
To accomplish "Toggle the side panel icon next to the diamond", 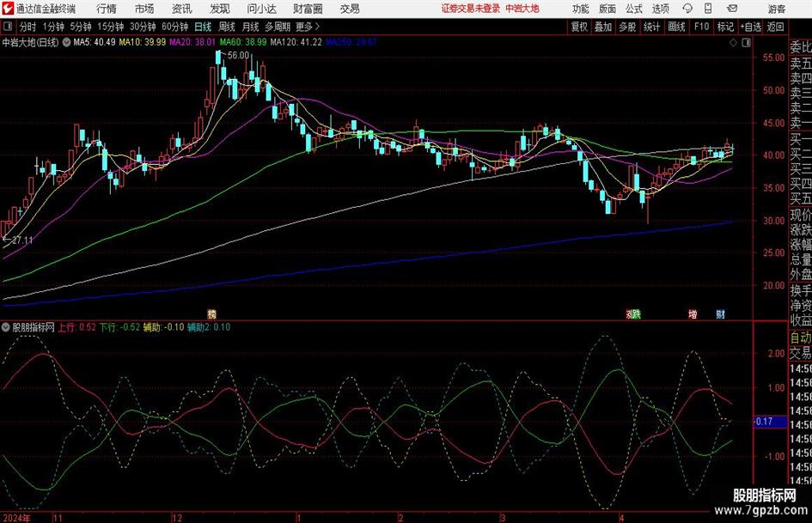I will [x=746, y=42].
